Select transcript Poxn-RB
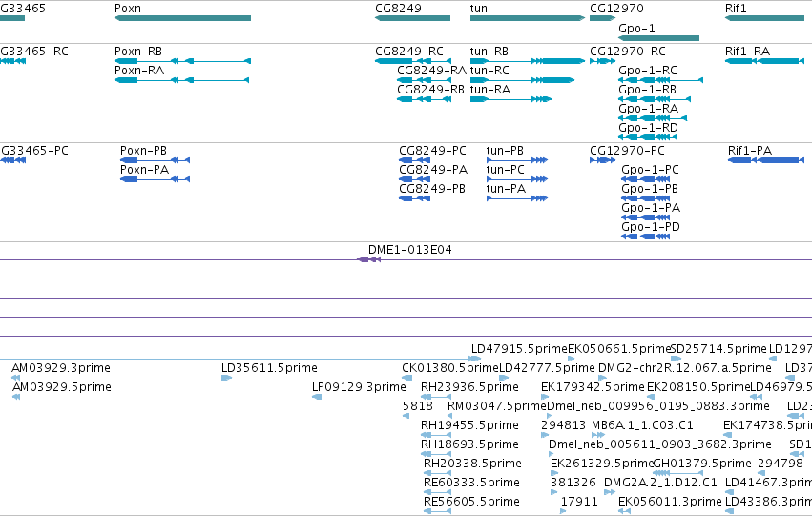Screen dimensions: 812x516 point(182,61)
